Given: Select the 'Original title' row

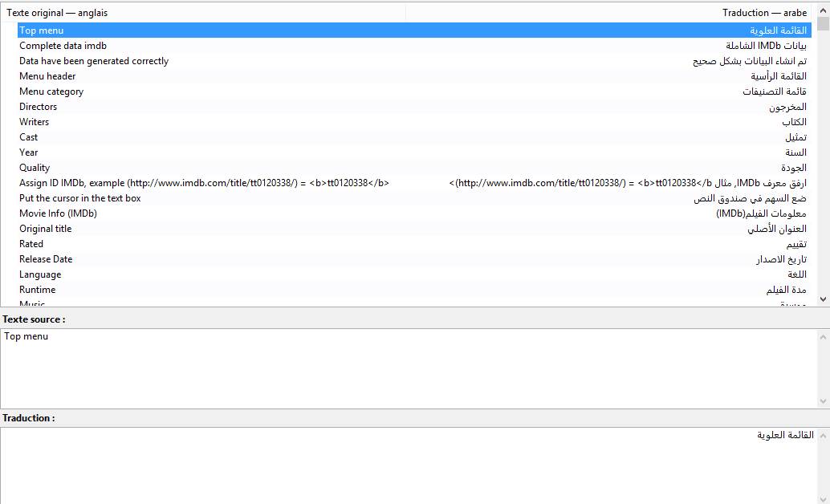Looking at the screenshot, I should (x=414, y=229).
